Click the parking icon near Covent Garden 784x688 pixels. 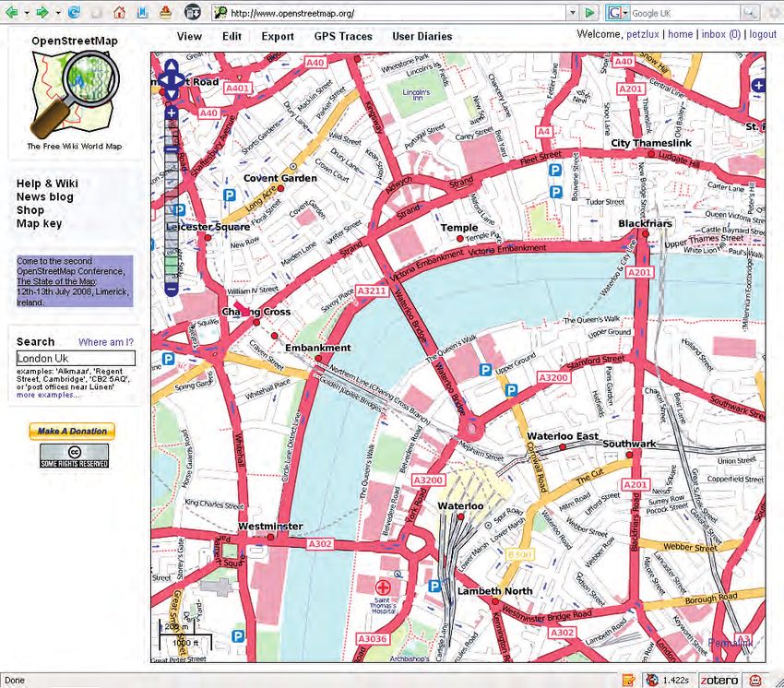[x=230, y=195]
